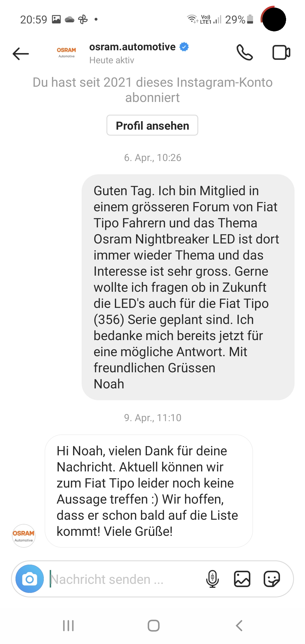This screenshot has height=644, width=305.
Task: Open the camera from the message bar
Action: pos(30,579)
